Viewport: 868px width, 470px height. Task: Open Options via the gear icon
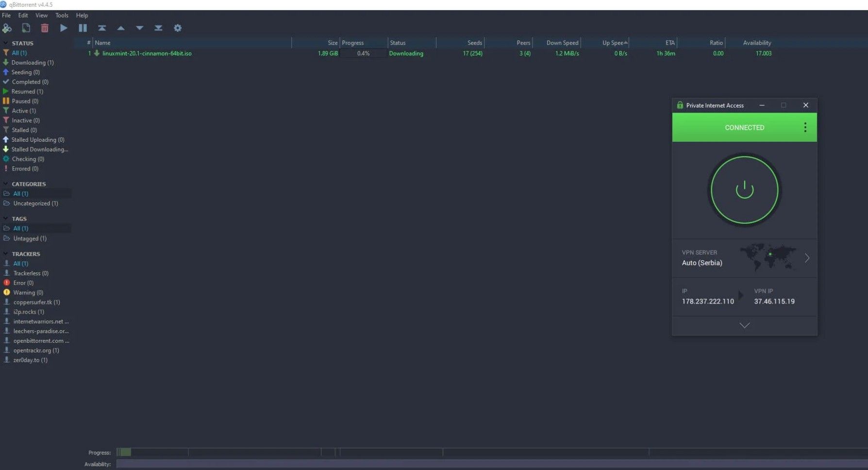178,28
